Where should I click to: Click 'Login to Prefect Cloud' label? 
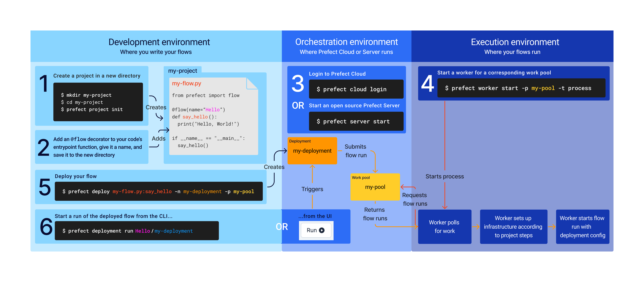coord(337,74)
